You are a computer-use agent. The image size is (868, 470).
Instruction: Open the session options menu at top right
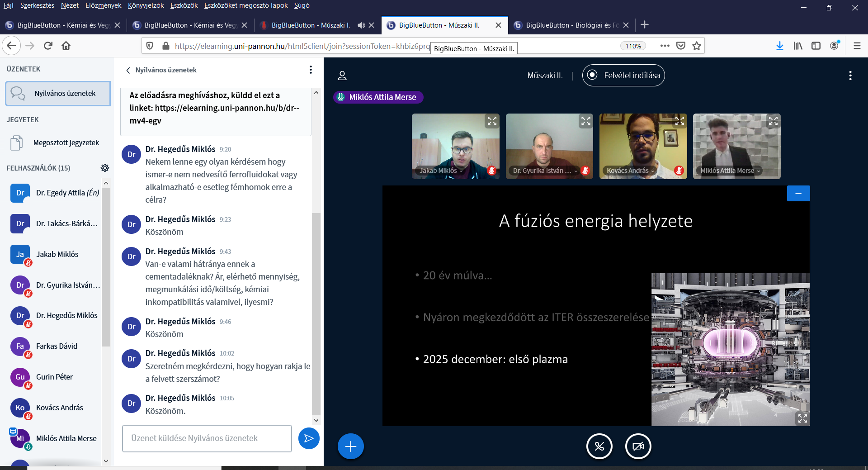[x=850, y=76]
